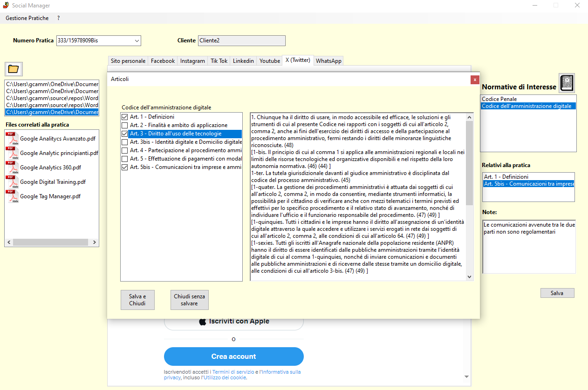588x390 pixels.
Task: Click PDF icon of Google Analitycs Avanzato.pdf
Action: (x=13, y=139)
